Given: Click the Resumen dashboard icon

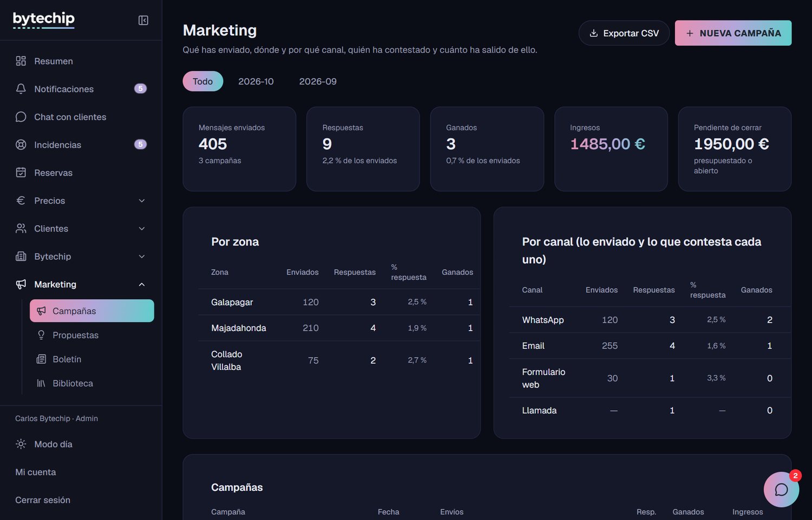Looking at the screenshot, I should [21, 61].
